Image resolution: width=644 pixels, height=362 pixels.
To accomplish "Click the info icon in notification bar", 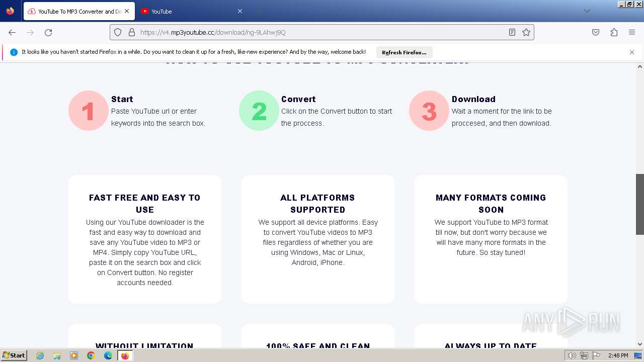I will [x=14, y=52].
